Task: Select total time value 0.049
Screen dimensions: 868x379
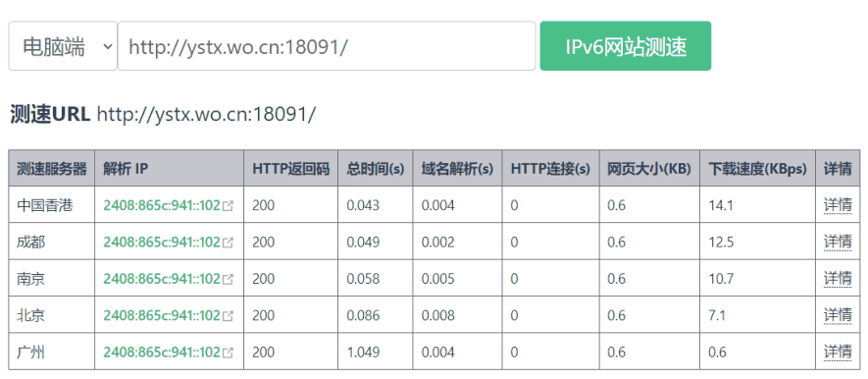Action: click(363, 243)
